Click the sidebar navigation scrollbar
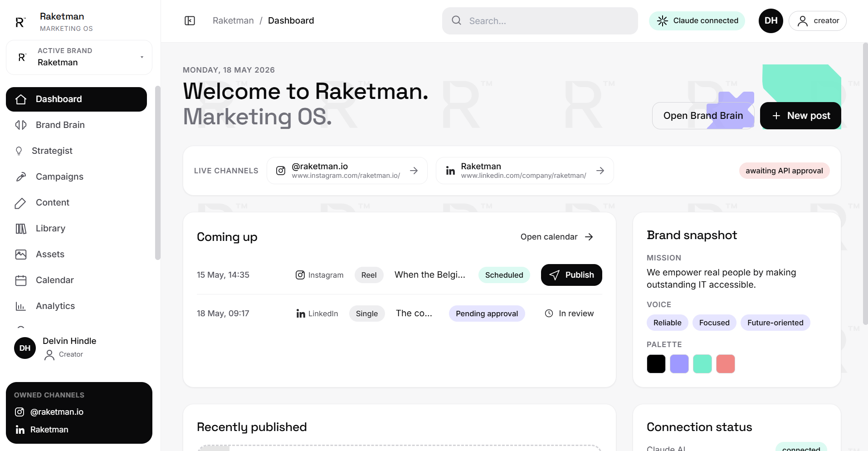 [x=157, y=173]
